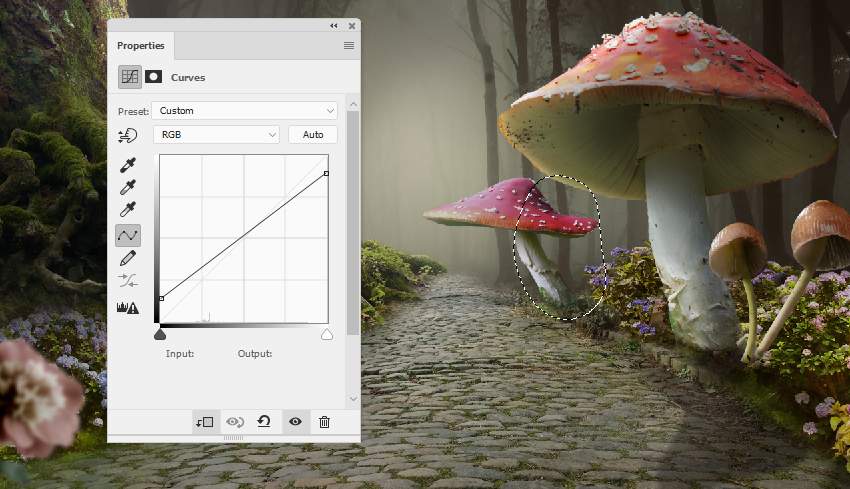Click the panel bottom resize grip
Viewport: 850px width, 489px height.
tap(234, 438)
